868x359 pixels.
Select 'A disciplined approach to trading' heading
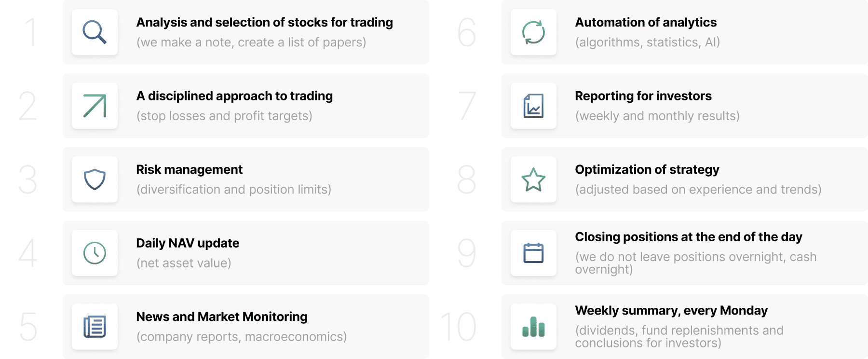pyautogui.click(x=234, y=96)
